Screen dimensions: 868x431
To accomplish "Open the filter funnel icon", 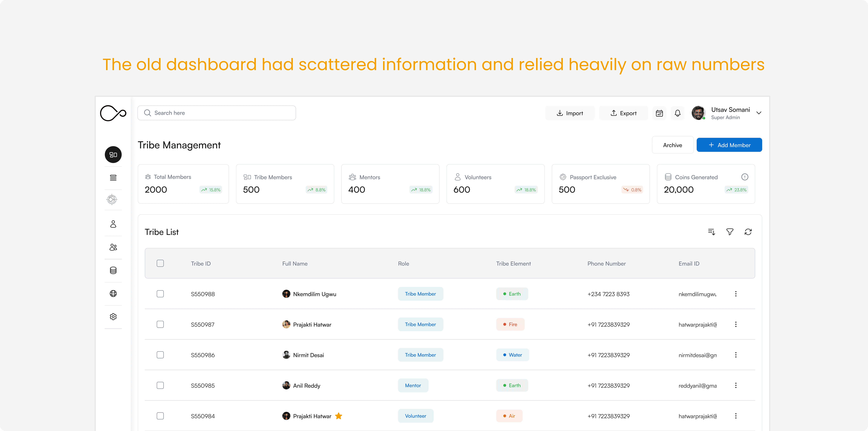I will (730, 232).
